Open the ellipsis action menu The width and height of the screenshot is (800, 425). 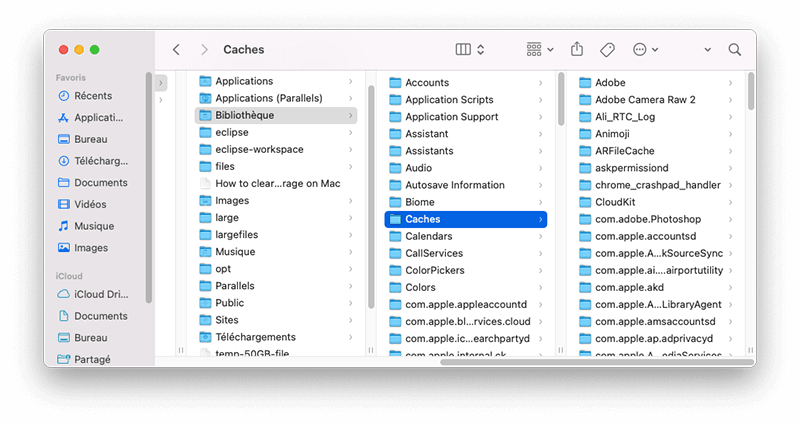click(x=645, y=49)
